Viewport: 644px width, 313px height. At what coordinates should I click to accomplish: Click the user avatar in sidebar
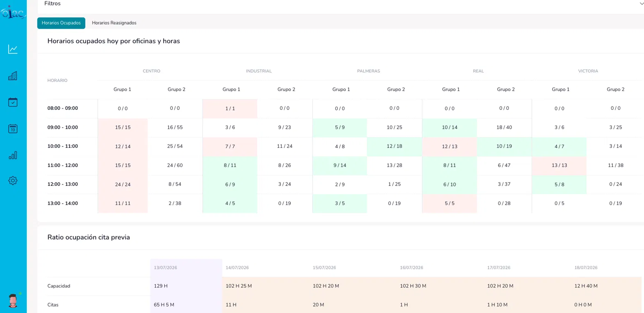click(x=14, y=301)
